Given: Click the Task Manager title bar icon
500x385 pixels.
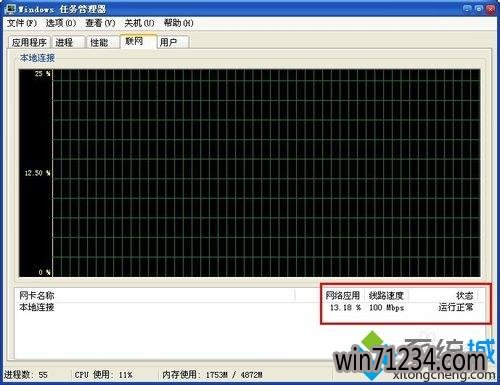Looking at the screenshot, I should tap(11, 9).
